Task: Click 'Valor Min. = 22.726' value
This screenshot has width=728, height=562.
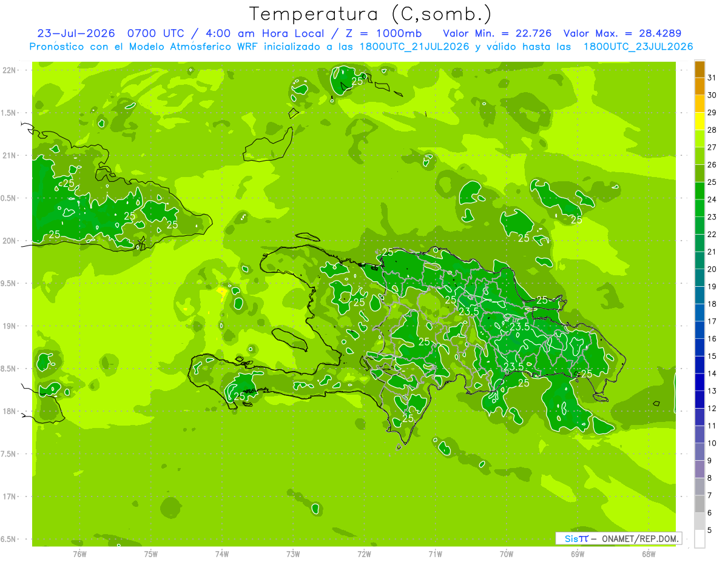Action: click(497, 33)
